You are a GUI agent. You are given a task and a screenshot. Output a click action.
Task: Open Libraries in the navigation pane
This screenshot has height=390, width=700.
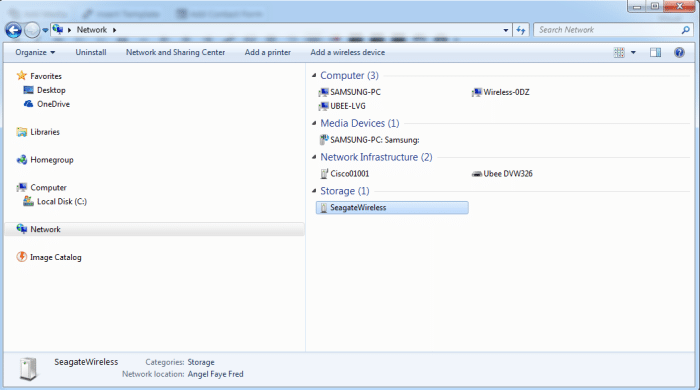[45, 132]
